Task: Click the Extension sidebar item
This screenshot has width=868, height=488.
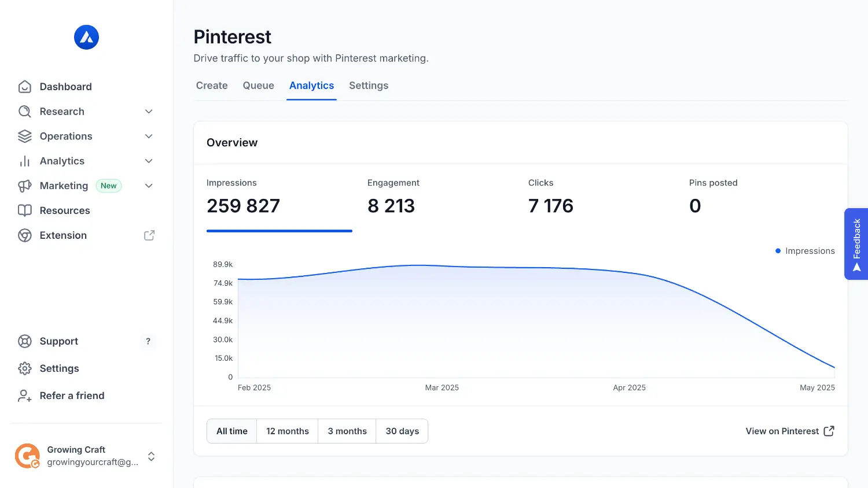Action: pos(86,235)
